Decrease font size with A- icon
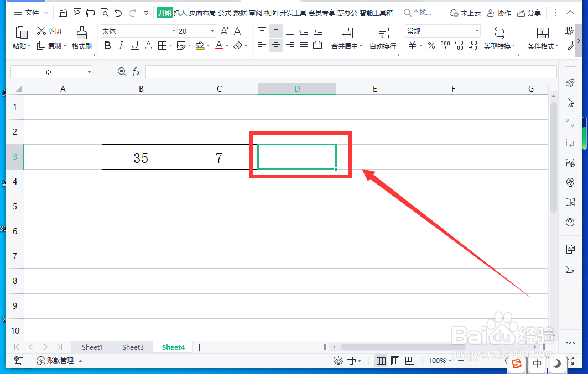 (x=238, y=31)
